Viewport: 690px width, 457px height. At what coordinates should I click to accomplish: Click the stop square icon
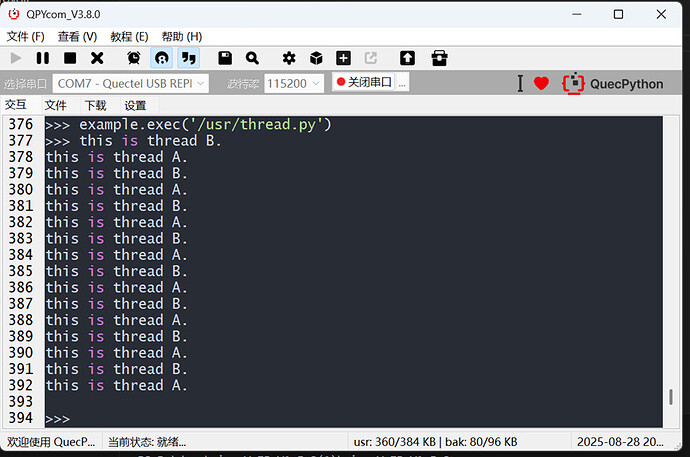[x=70, y=59]
